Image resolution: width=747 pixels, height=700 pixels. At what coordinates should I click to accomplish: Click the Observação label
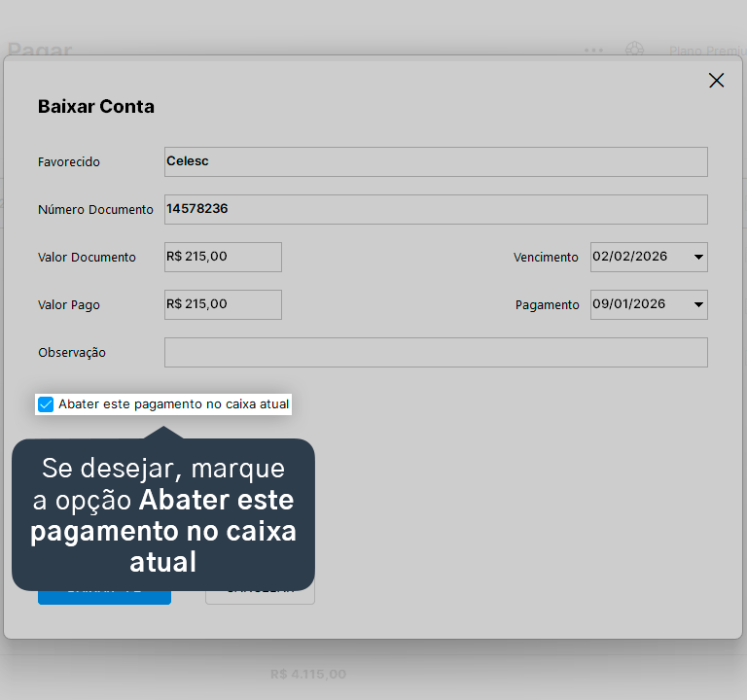coord(72,352)
